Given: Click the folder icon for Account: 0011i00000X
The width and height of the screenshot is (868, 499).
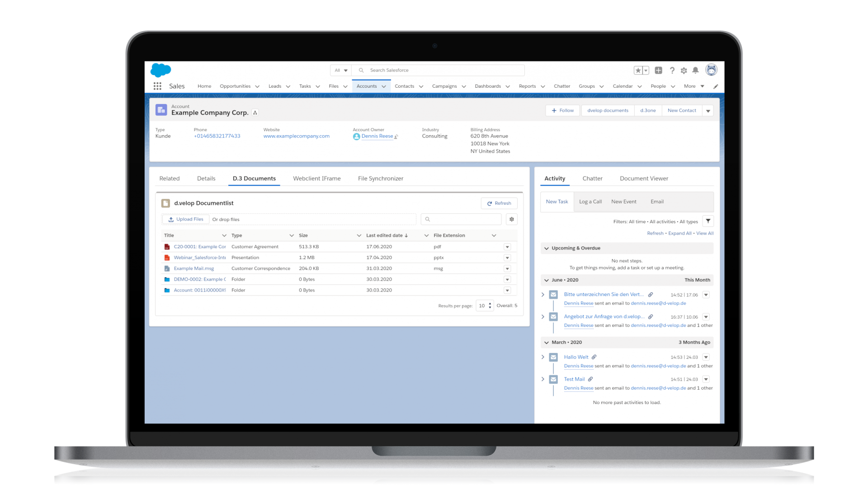Looking at the screenshot, I should (167, 290).
